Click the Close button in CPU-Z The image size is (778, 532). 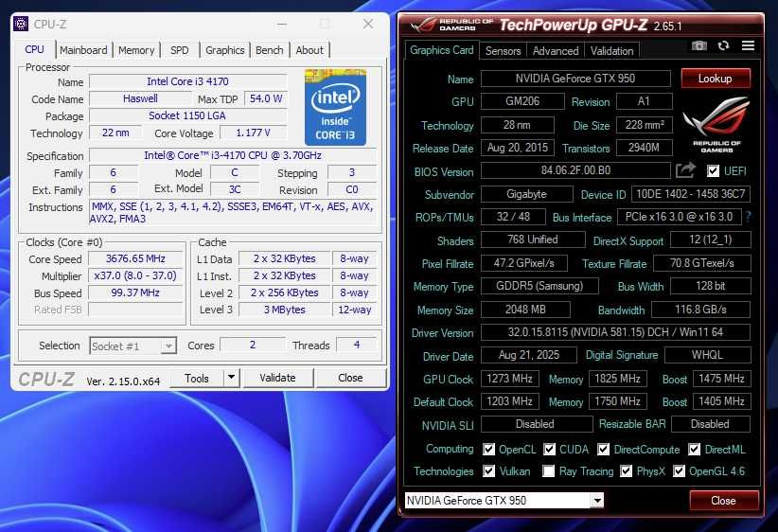point(350,378)
